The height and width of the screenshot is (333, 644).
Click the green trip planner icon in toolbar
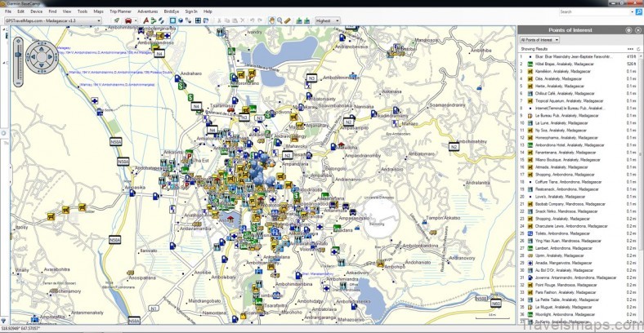coord(117,20)
